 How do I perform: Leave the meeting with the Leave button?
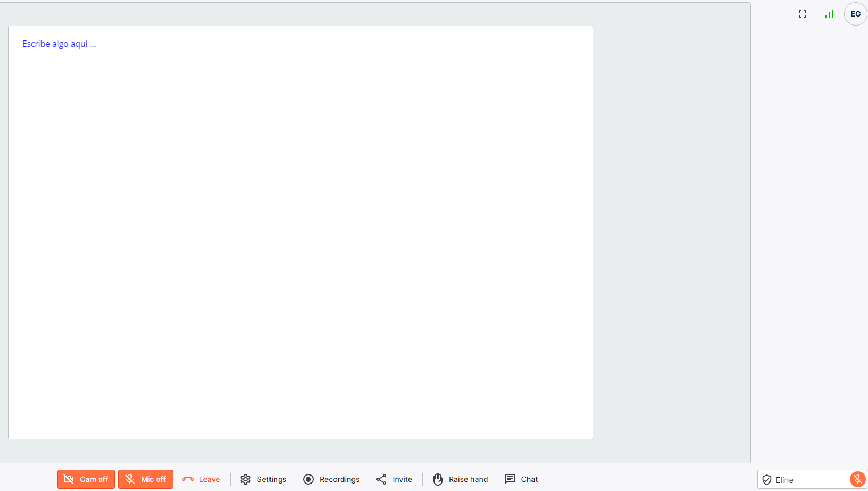(201, 479)
